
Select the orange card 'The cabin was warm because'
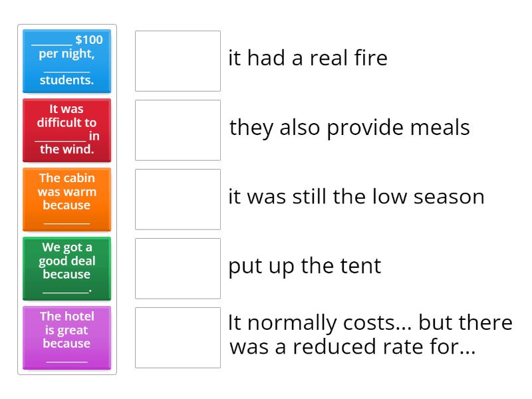66,199
